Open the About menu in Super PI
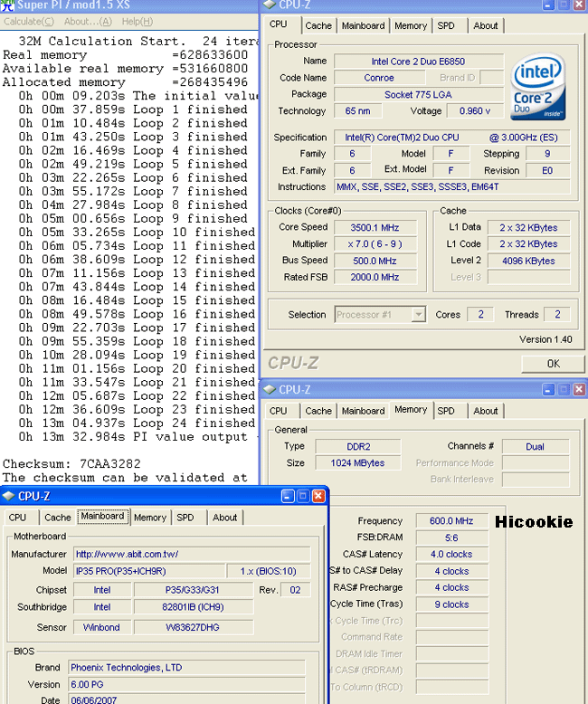 [x=88, y=22]
